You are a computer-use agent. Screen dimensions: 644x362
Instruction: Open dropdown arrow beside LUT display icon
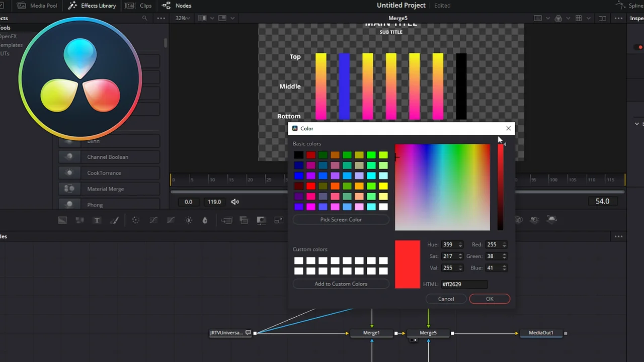coord(547,18)
